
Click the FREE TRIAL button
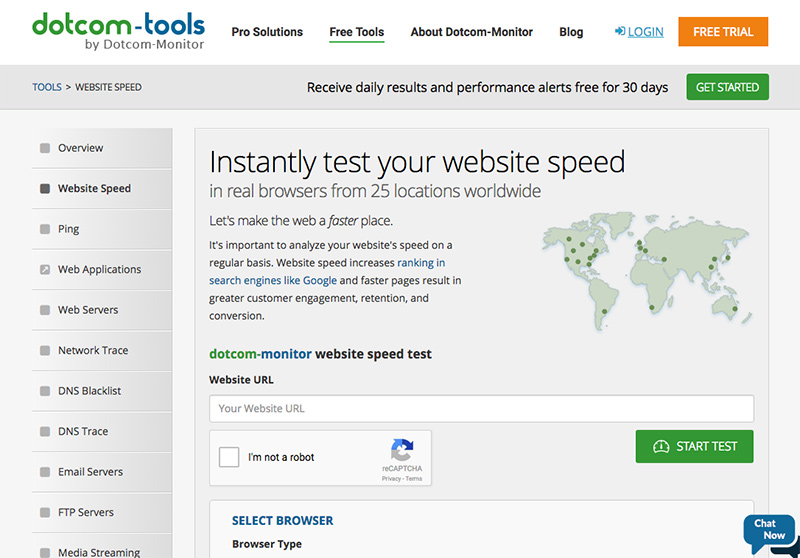pos(723,32)
